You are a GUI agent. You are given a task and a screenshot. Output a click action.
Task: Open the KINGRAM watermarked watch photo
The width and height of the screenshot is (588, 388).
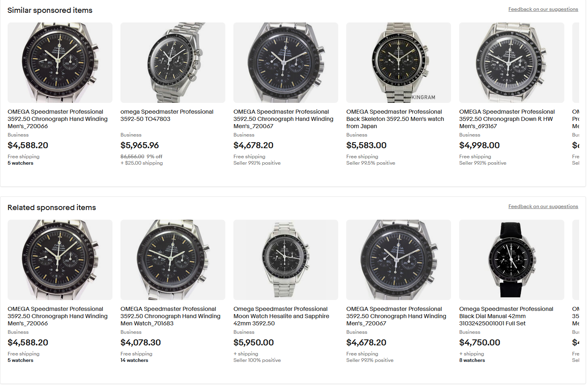click(398, 63)
